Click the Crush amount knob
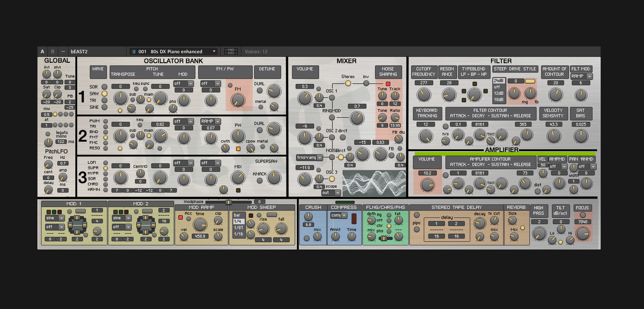Viewport: 644px width, 309px height. [x=308, y=217]
